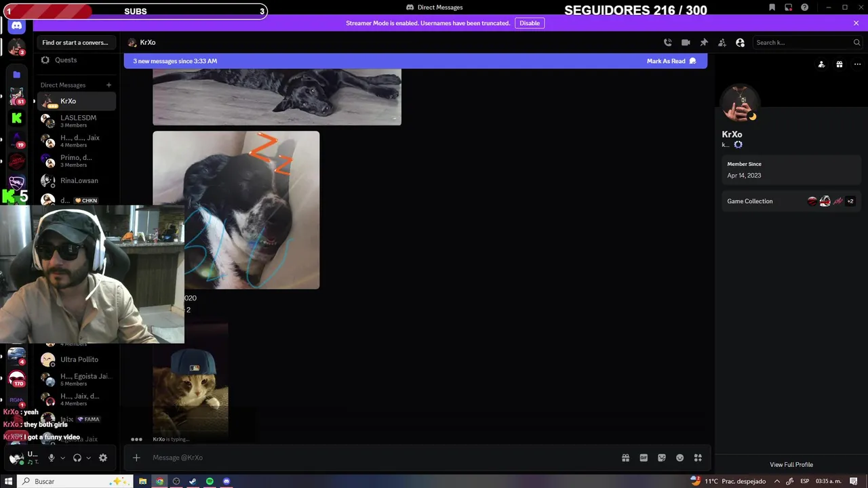Open the Find or start a conversation box
This screenshot has height=488, width=868.
click(x=75, y=43)
